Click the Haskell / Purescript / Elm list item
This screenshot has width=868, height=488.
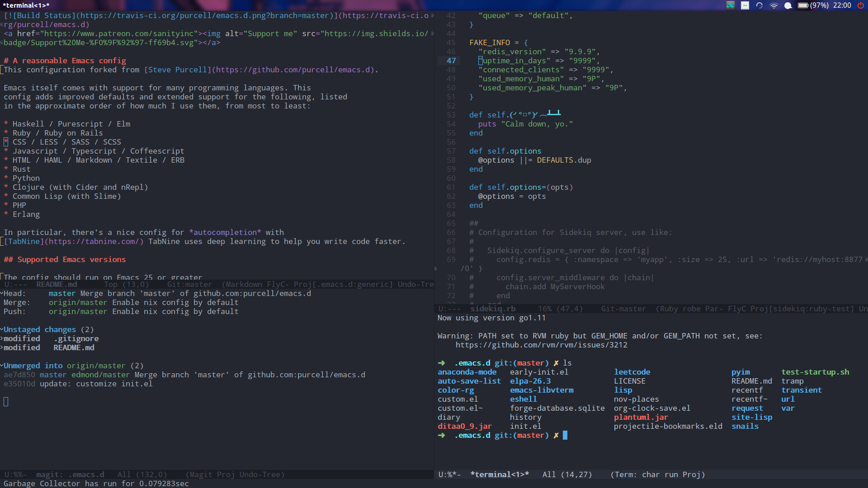point(71,124)
